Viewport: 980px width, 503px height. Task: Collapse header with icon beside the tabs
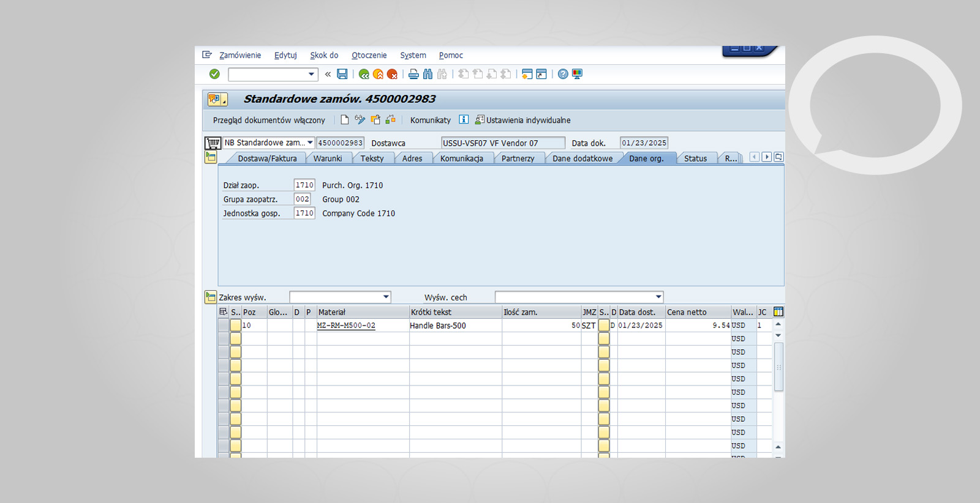pos(211,157)
